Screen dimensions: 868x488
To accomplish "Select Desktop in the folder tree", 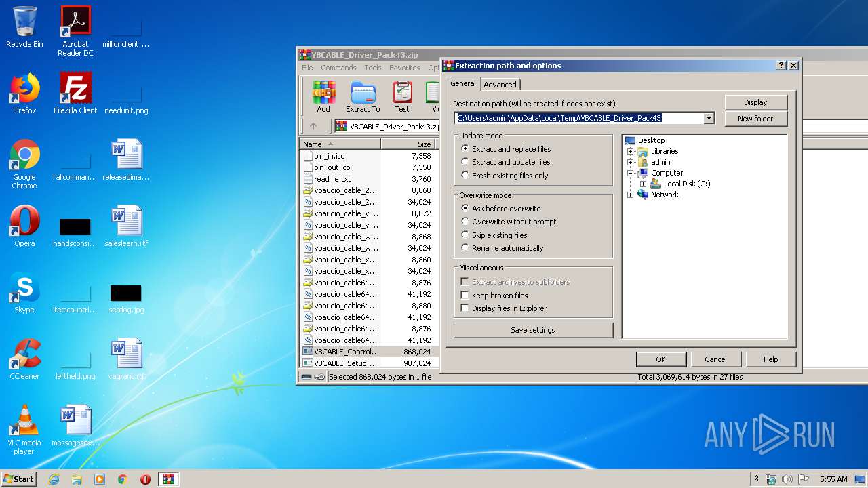I will click(651, 140).
